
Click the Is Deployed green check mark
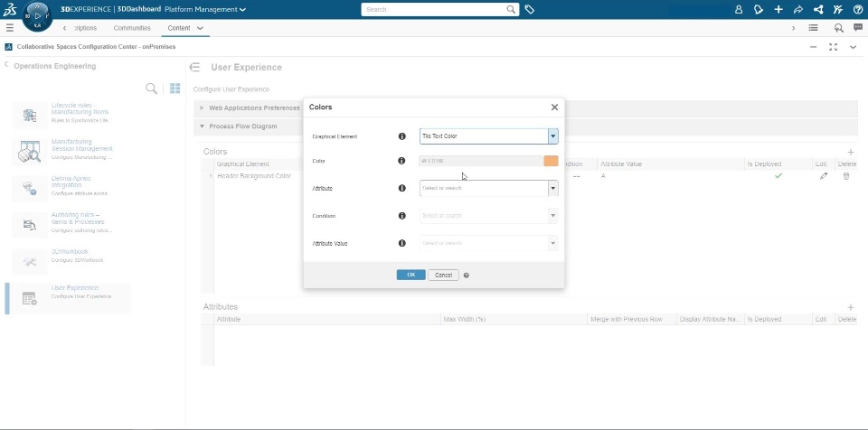pos(778,176)
